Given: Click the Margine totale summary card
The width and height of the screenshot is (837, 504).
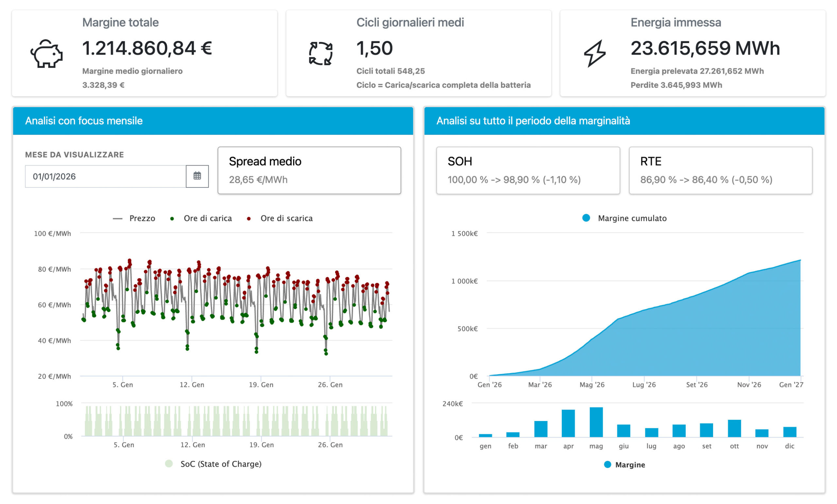Looking at the screenshot, I should click(x=145, y=53).
